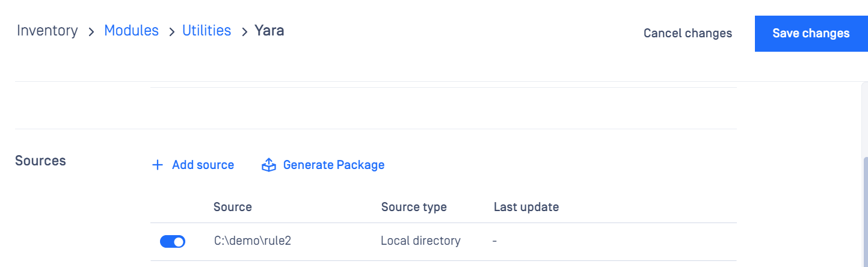Click the Local directory cell in the row
The image size is (868, 267).
420,241
